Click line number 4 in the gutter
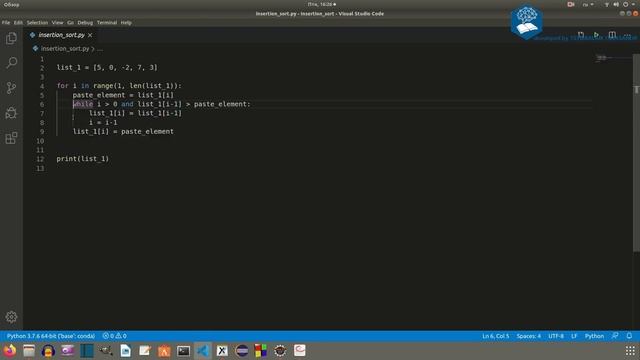640x360 pixels. [x=42, y=86]
